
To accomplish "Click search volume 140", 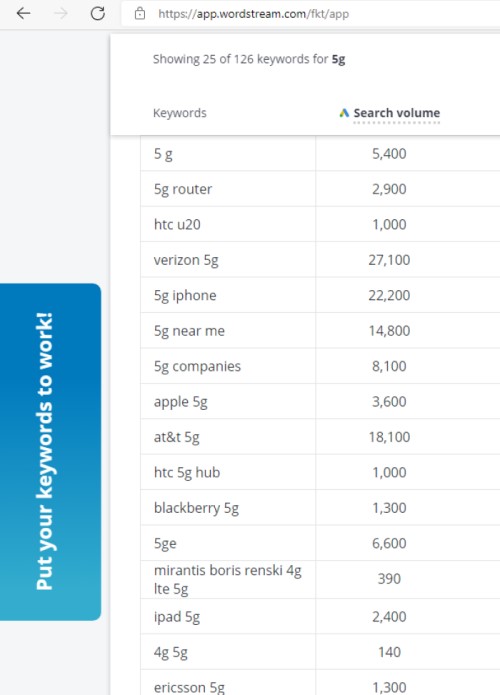I will pos(389,652).
